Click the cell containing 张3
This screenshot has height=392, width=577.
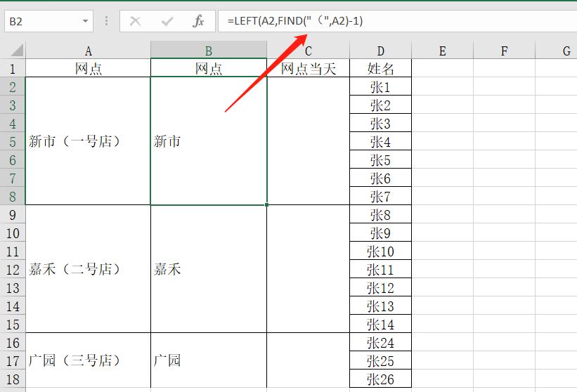click(x=380, y=123)
